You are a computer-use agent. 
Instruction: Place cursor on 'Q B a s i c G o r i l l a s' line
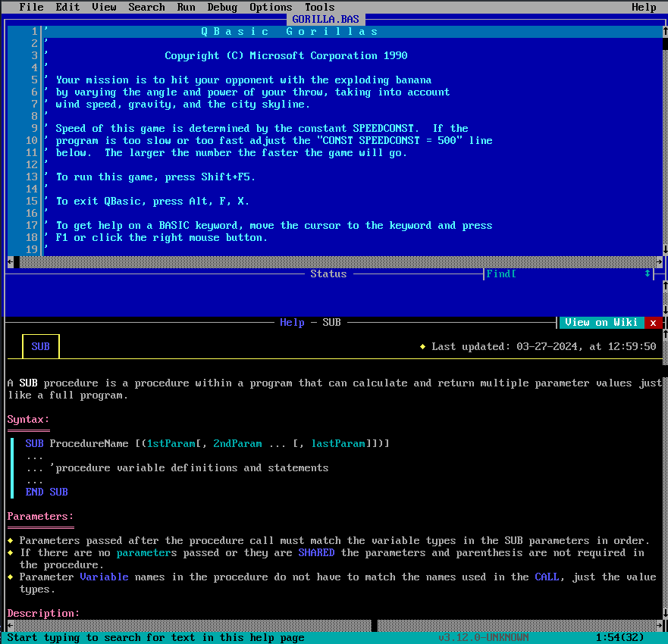pyautogui.click(x=290, y=32)
